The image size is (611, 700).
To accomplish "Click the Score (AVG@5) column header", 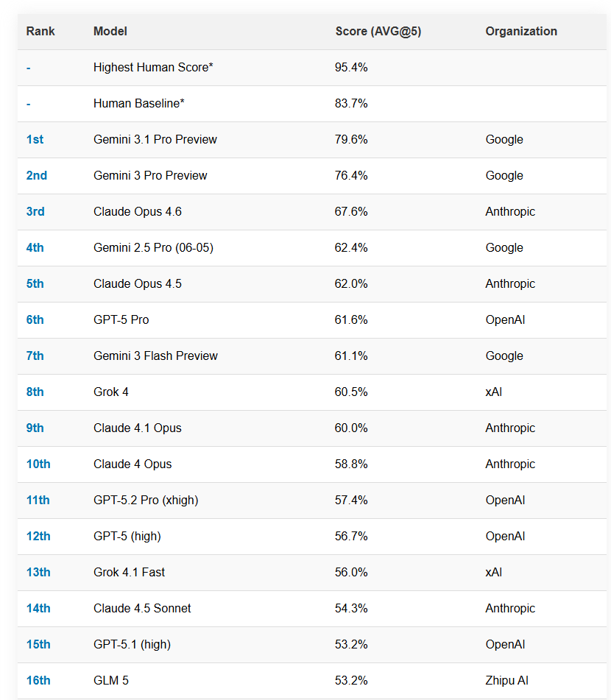I will tap(378, 32).
